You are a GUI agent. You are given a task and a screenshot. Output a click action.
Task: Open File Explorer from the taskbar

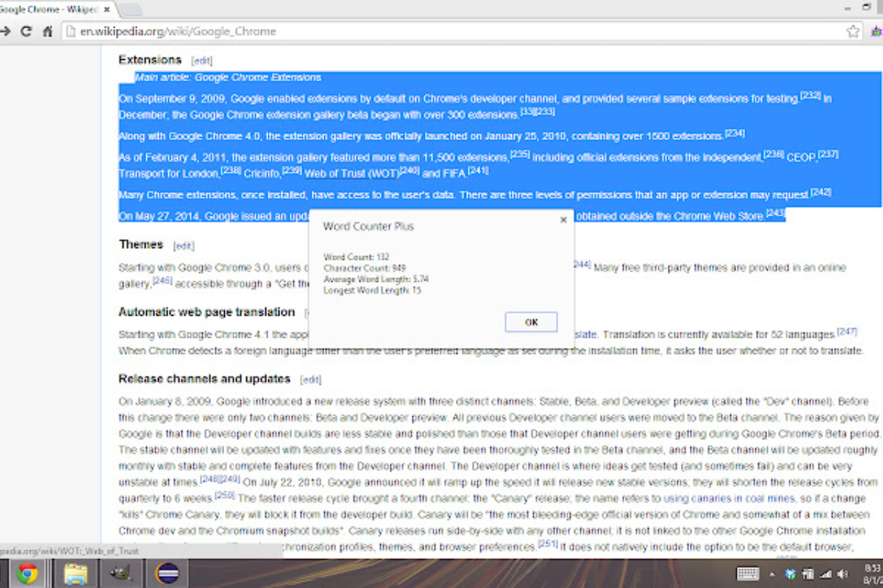(76, 574)
